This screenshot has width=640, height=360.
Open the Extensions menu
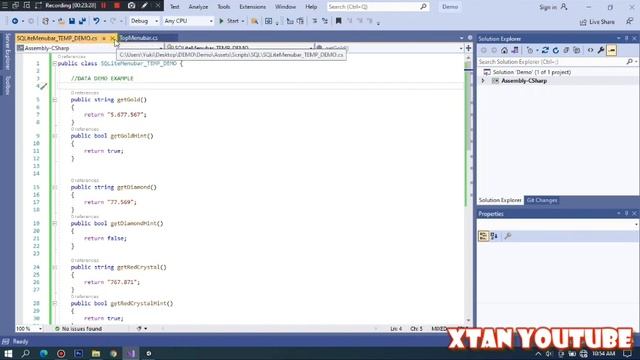253,7
